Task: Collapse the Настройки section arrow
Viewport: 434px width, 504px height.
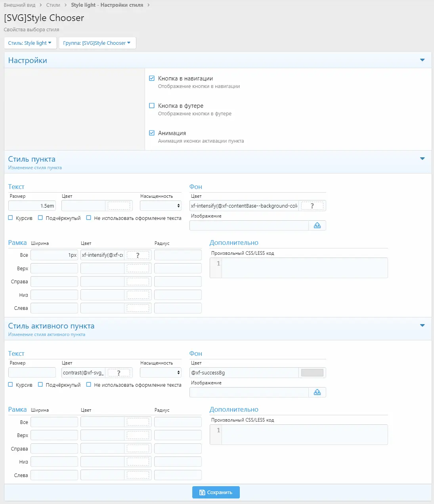Action: (x=422, y=60)
